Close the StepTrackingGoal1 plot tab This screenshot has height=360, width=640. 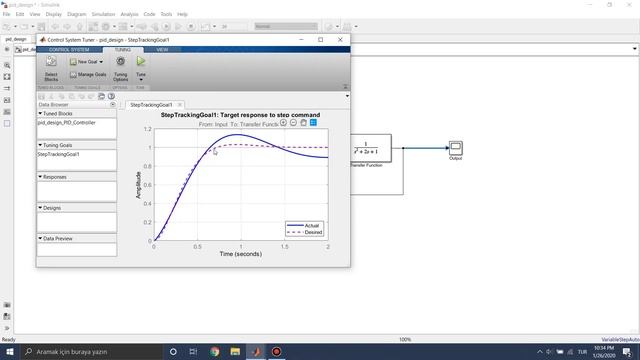pyautogui.click(x=180, y=105)
